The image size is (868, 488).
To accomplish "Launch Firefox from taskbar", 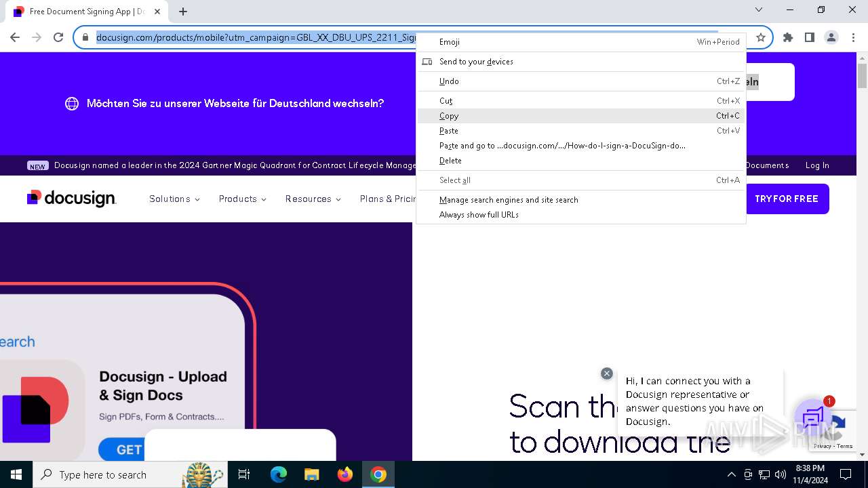I will pos(345,474).
